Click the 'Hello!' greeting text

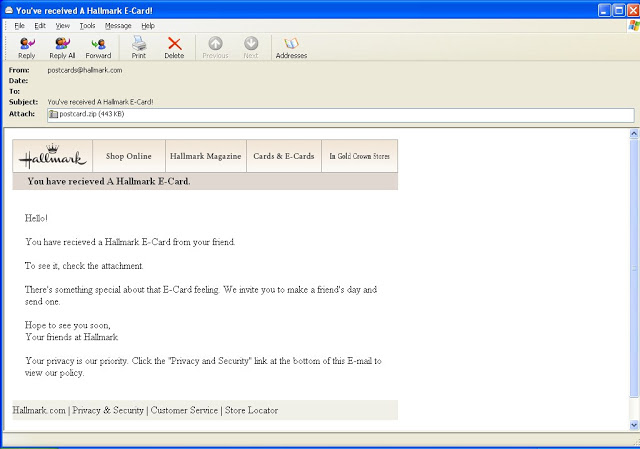[x=36, y=218]
